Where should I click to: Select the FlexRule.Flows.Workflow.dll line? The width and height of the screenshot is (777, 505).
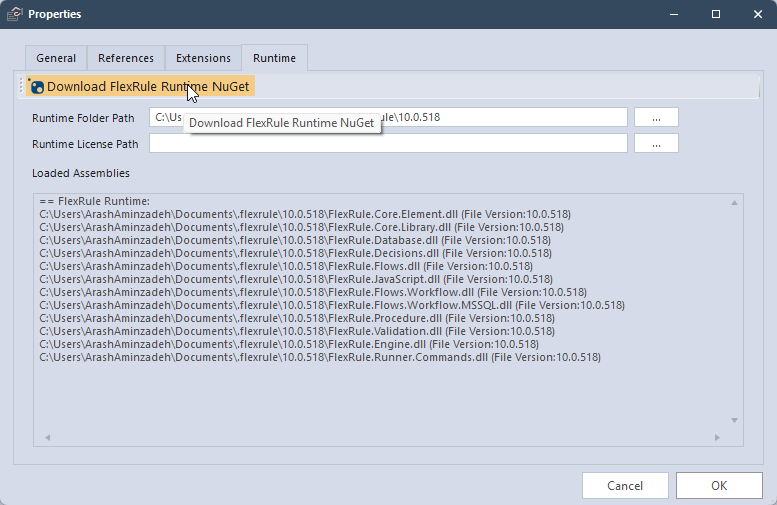313,292
